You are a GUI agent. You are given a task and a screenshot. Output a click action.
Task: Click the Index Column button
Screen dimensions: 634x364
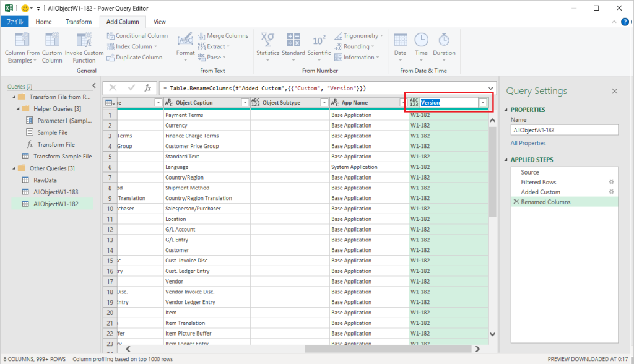[132, 46]
